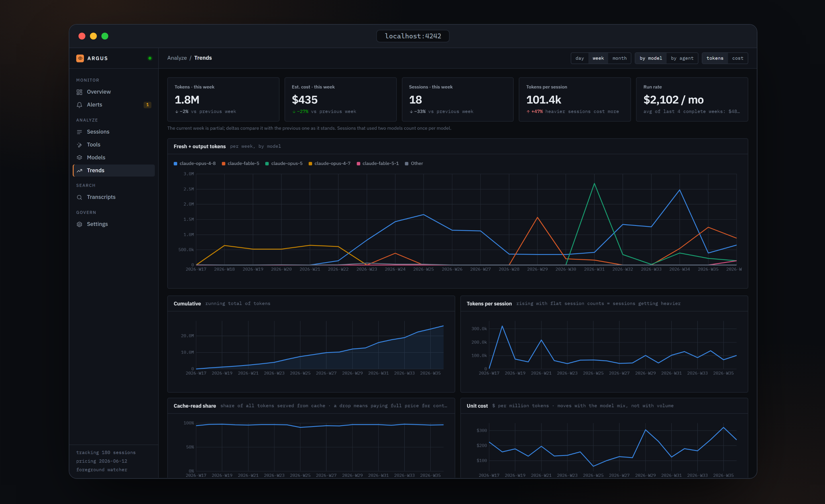Click the blue opus-4-8 peak at W34
This screenshot has height=504, width=825.
point(679,190)
